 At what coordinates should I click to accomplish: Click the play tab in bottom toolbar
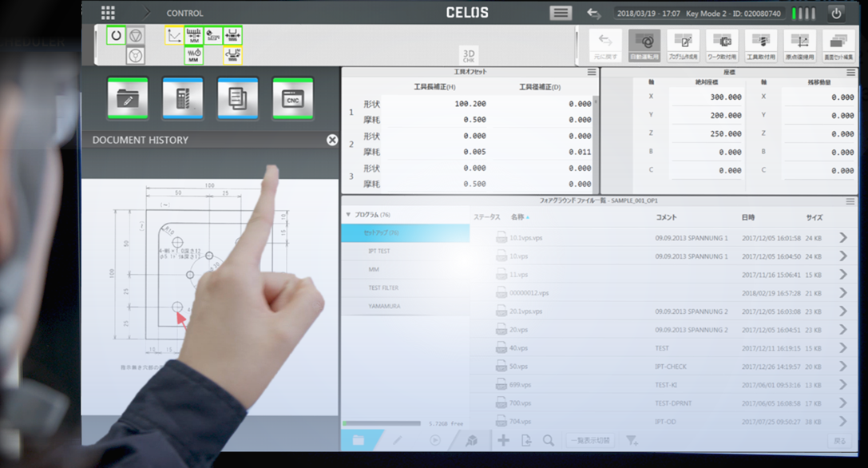pos(435,440)
